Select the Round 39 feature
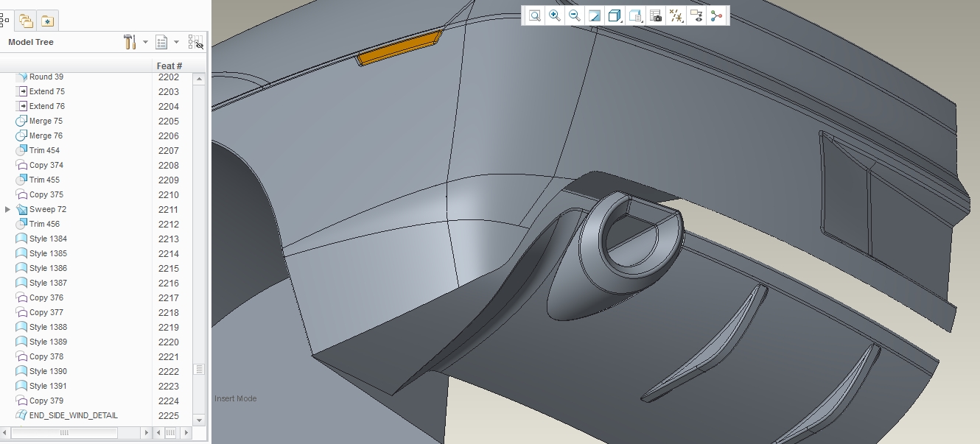Viewport: 980px width, 444px height. coord(46,77)
